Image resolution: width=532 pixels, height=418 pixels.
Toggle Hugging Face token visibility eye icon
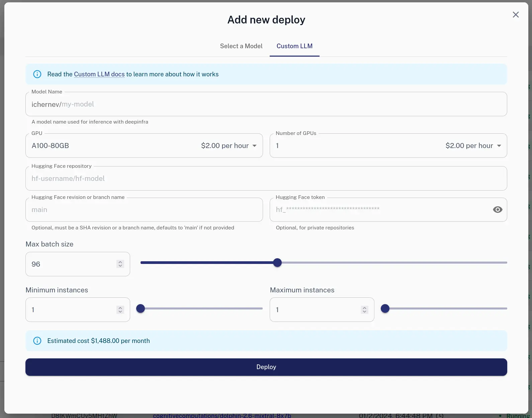coord(498,210)
